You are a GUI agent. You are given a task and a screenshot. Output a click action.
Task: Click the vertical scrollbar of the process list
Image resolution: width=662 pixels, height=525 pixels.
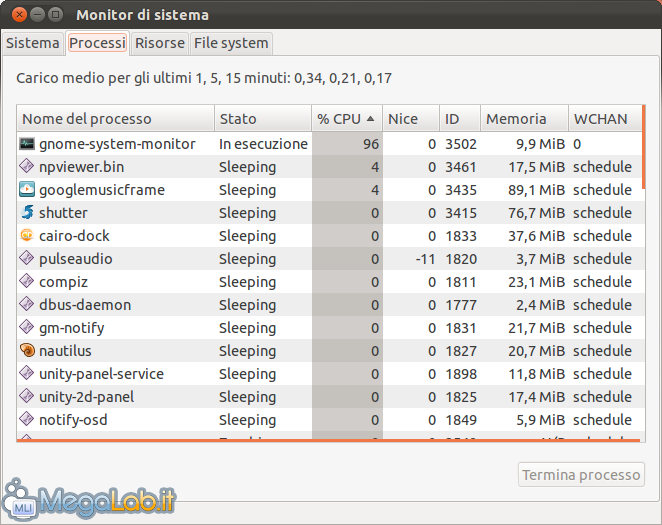[x=643, y=147]
